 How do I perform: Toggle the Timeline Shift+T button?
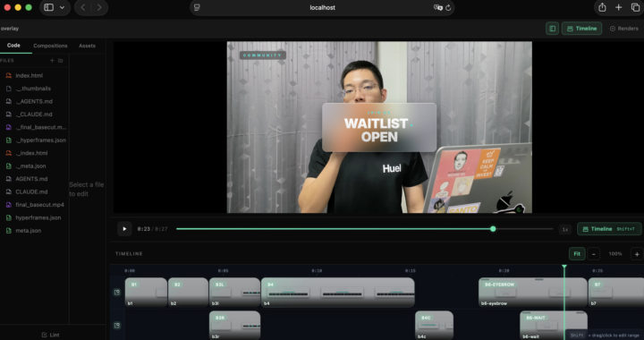point(609,229)
